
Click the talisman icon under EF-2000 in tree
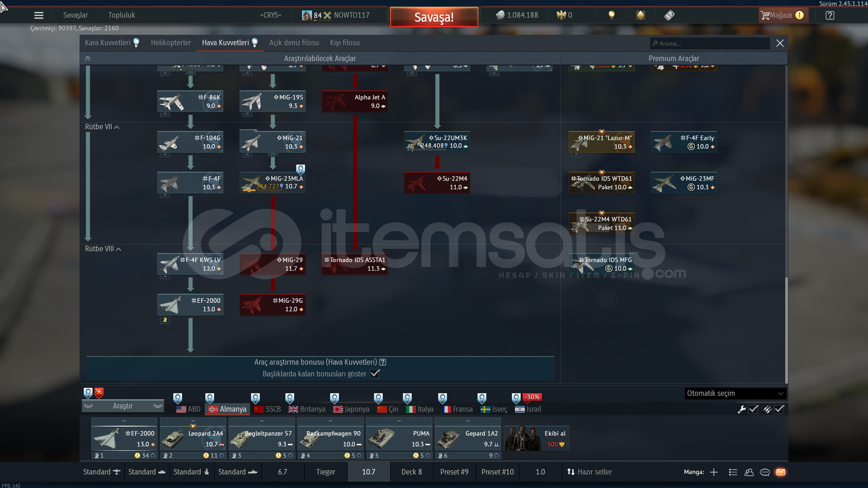165,320
